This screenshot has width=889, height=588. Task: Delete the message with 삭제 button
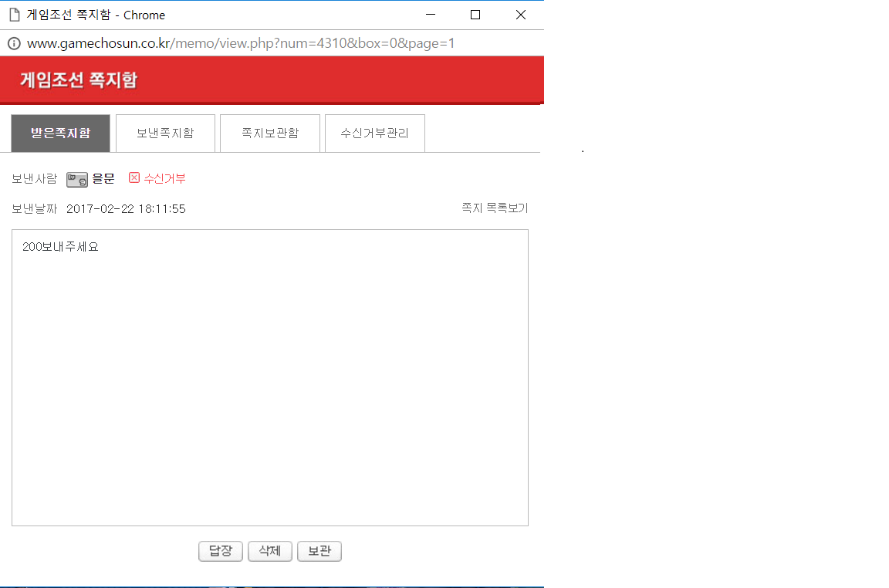270,551
